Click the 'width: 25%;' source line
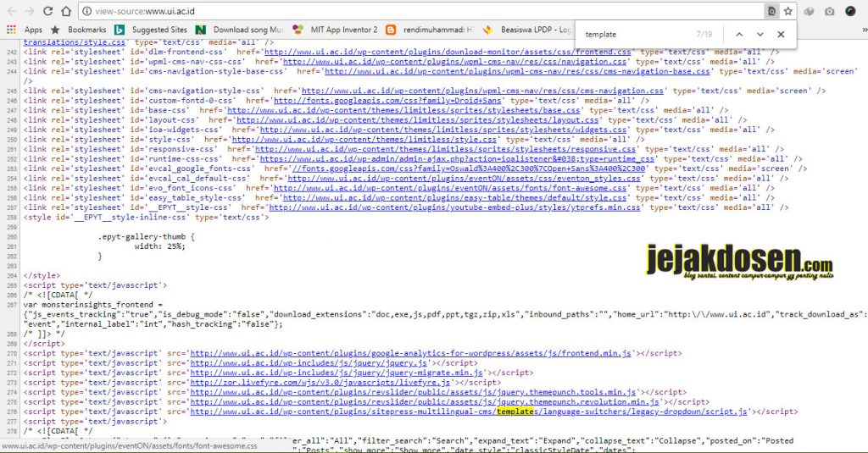 159,246
